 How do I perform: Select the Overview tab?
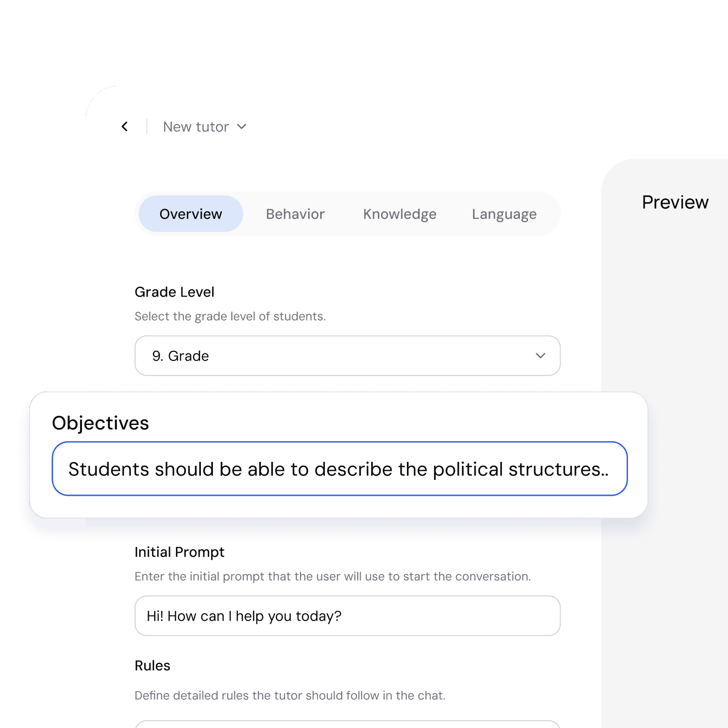click(x=191, y=214)
